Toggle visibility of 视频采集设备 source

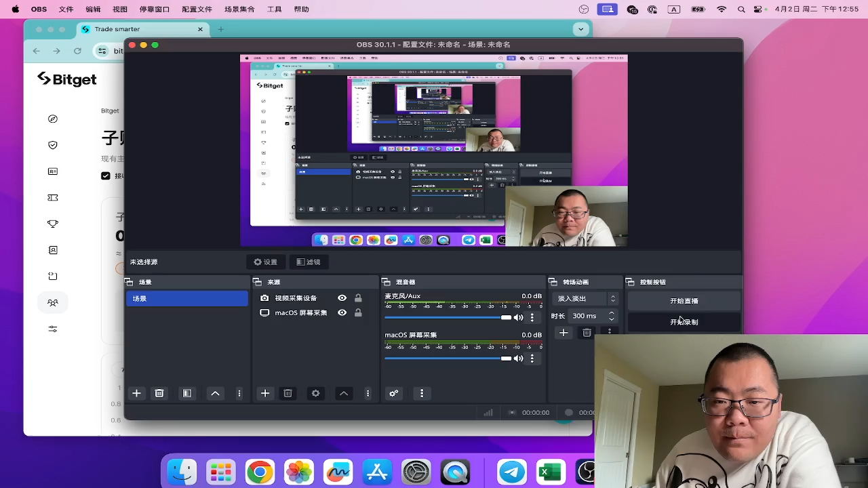pyautogui.click(x=342, y=298)
